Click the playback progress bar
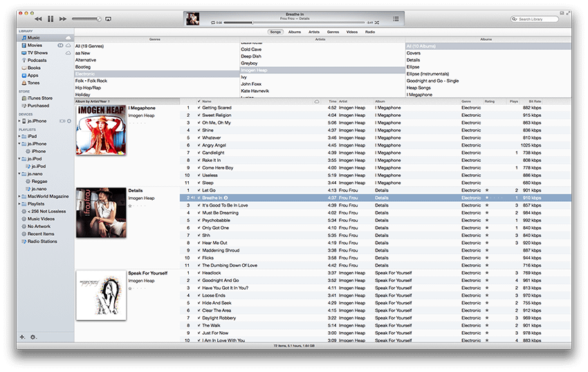Screen dimensions: 588x372 coord(295,23)
